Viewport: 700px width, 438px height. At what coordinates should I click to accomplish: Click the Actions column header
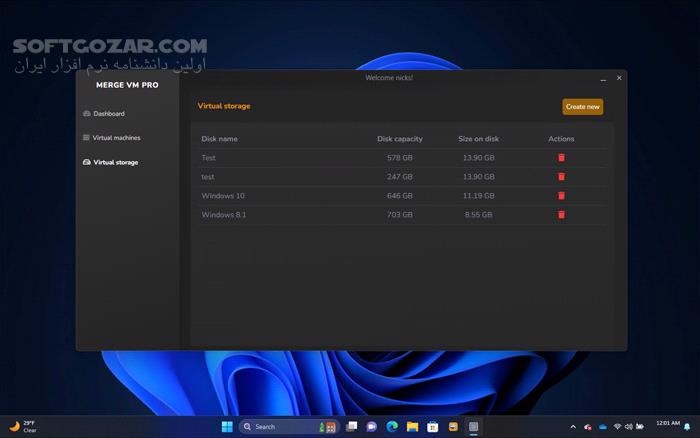[561, 139]
